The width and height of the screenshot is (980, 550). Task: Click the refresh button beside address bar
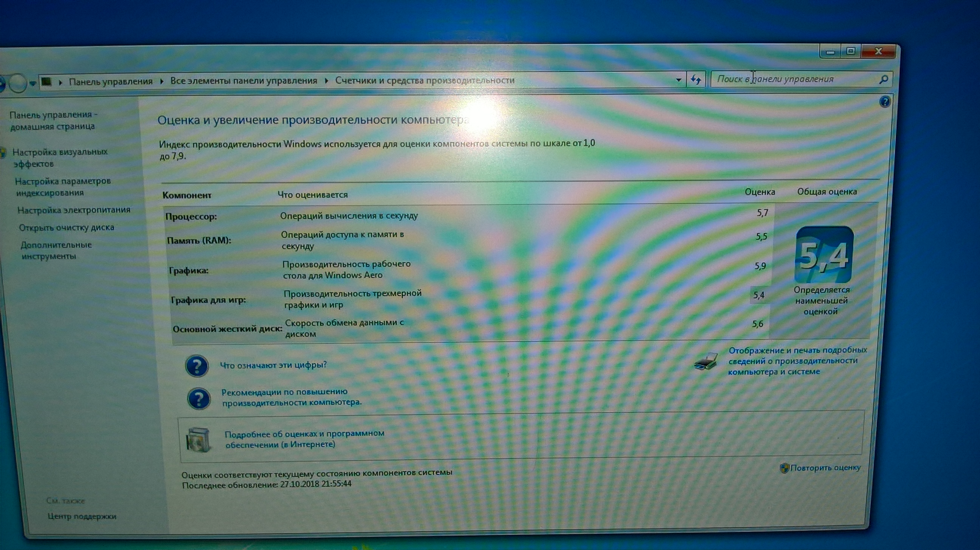(x=696, y=80)
